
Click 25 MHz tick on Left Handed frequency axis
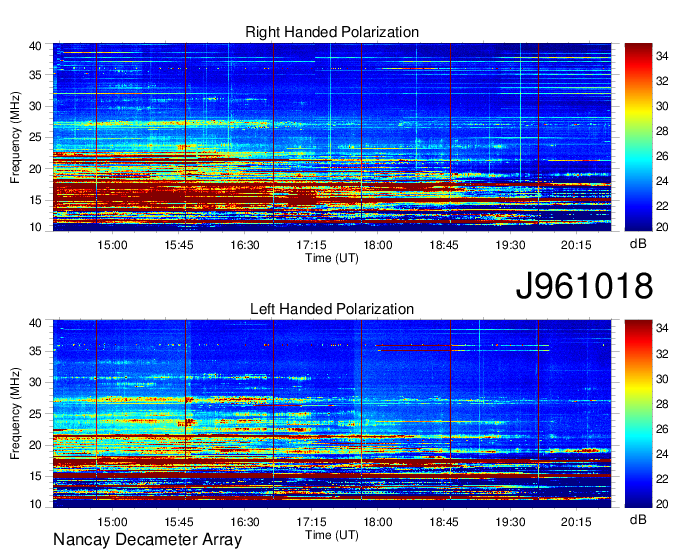pyautogui.click(x=36, y=414)
